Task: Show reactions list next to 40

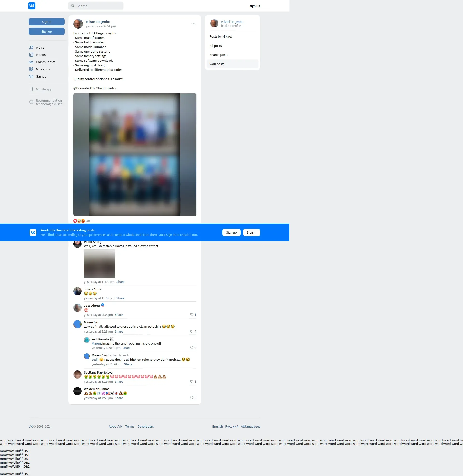Action: (x=79, y=221)
